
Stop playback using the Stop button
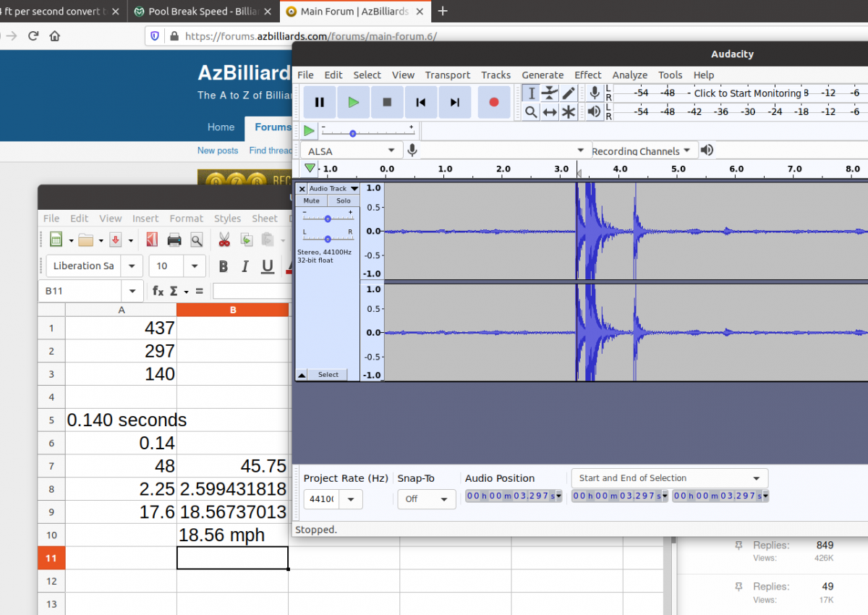[387, 102]
